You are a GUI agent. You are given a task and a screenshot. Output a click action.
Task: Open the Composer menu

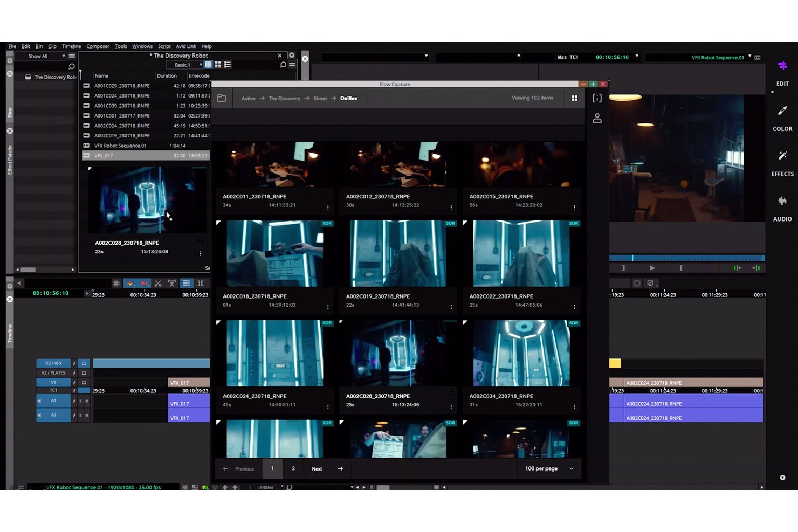(x=98, y=46)
